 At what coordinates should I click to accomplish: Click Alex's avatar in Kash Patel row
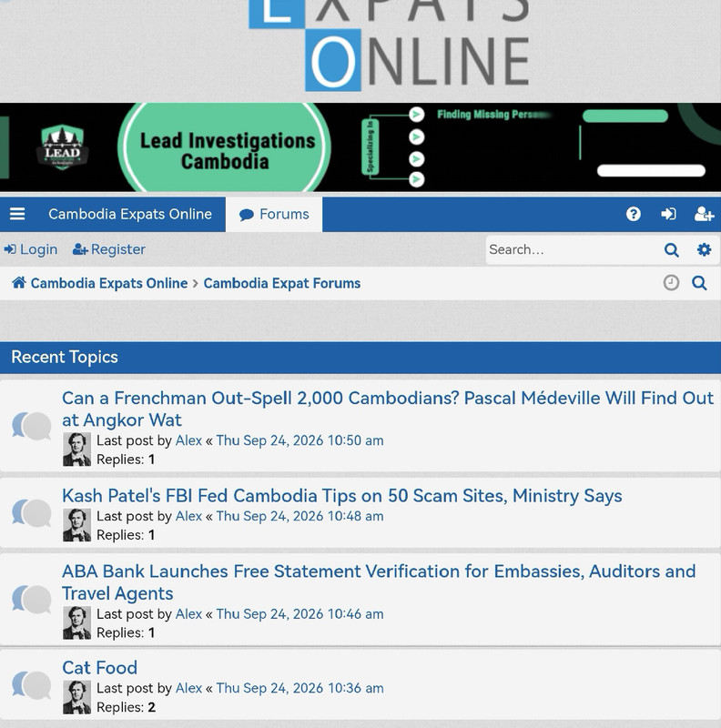click(x=77, y=525)
